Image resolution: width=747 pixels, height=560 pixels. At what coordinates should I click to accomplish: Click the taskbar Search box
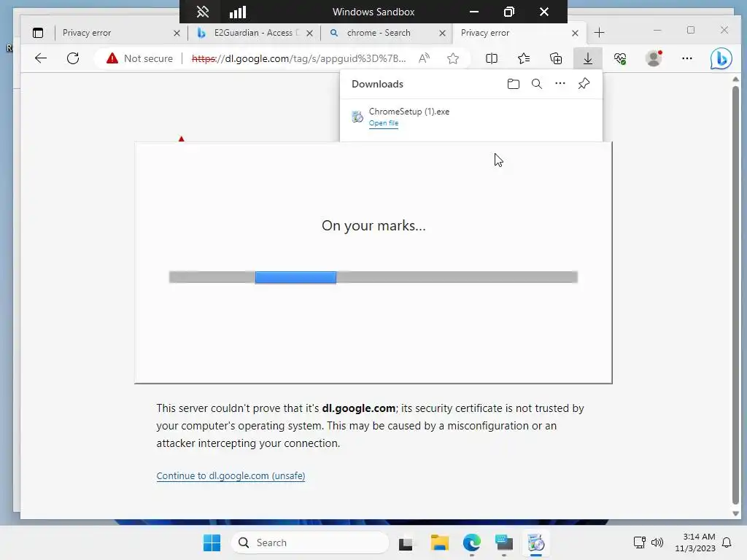tap(310, 542)
